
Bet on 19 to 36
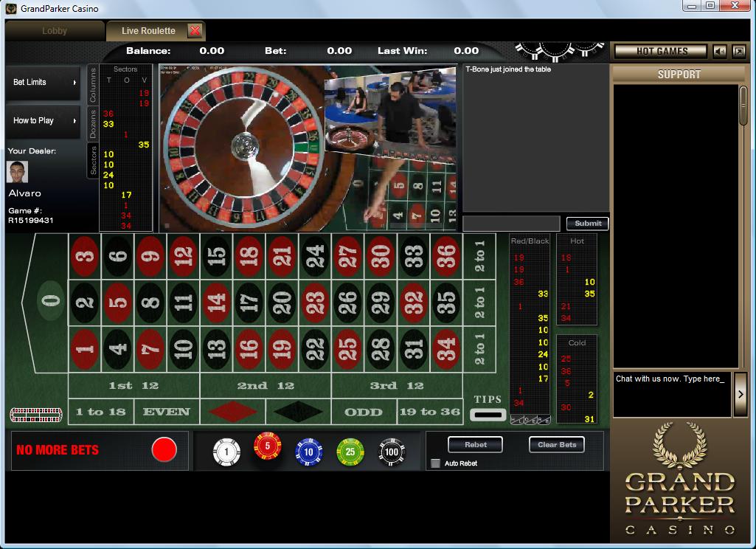pos(429,412)
